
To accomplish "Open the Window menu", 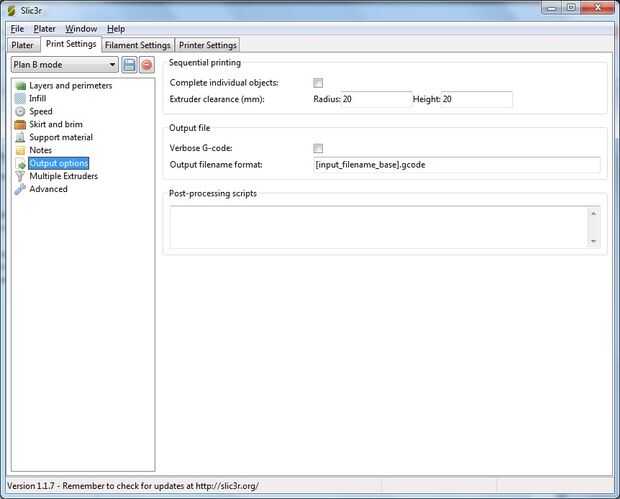I will [81, 29].
